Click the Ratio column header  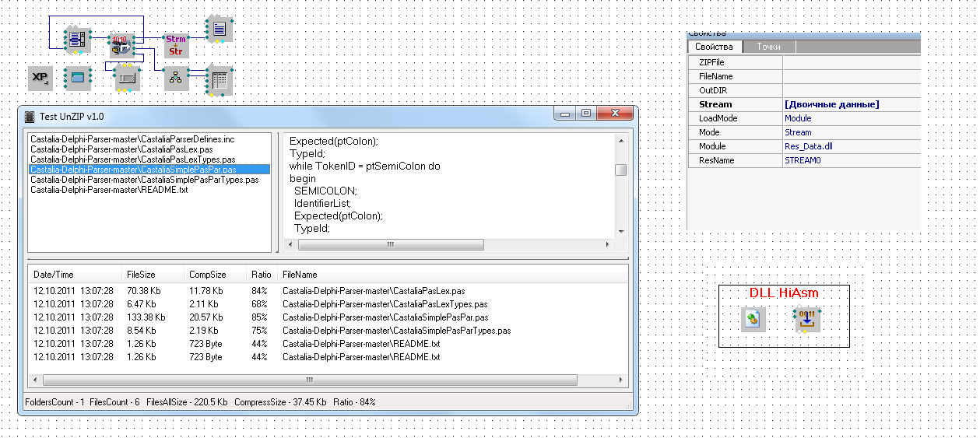pyautogui.click(x=261, y=275)
